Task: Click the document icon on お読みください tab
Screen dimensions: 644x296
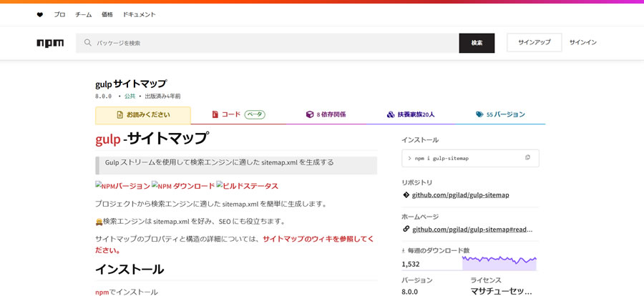Action: click(120, 115)
